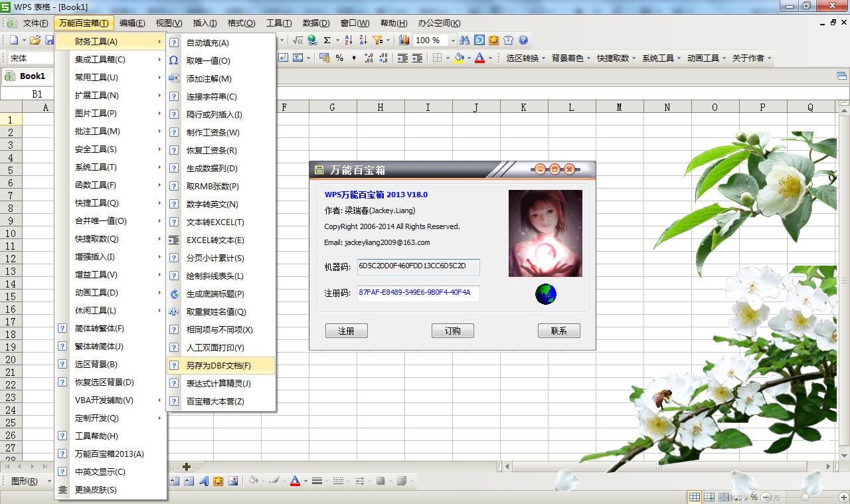Click the decrease indent icon
This screenshot has height=504, width=850.
coord(402,58)
